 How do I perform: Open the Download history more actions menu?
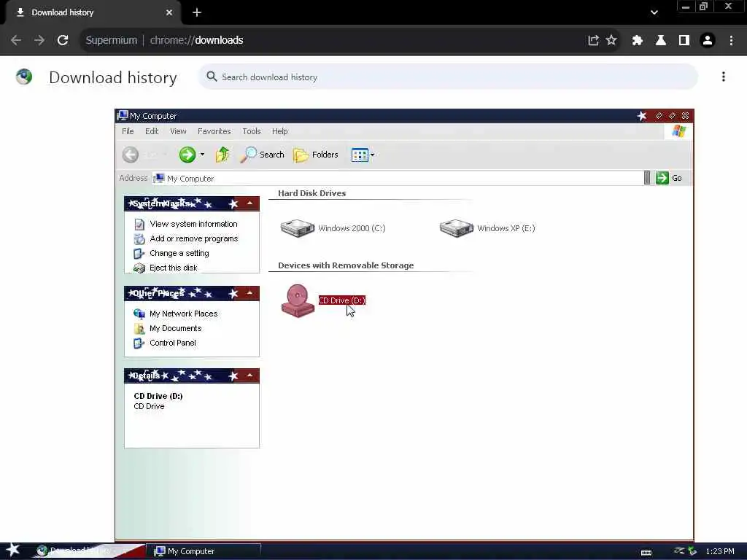click(x=723, y=77)
